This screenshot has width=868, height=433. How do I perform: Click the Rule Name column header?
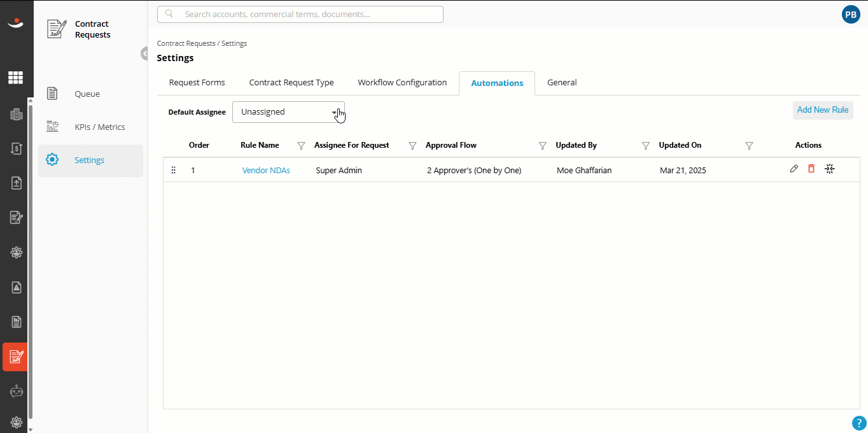260,145
